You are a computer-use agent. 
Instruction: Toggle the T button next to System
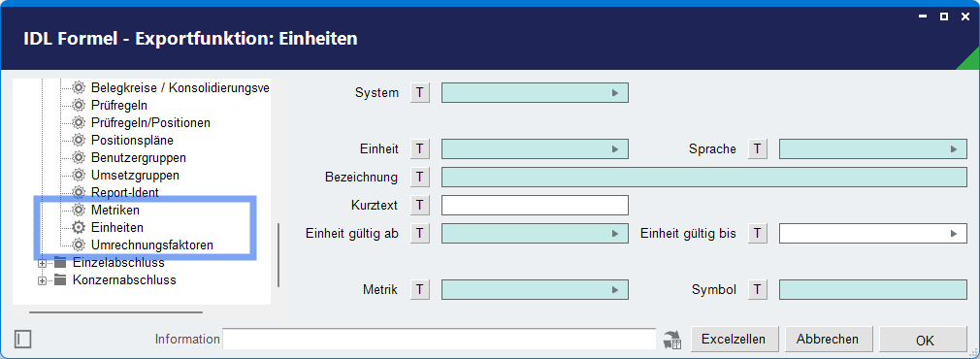point(420,93)
